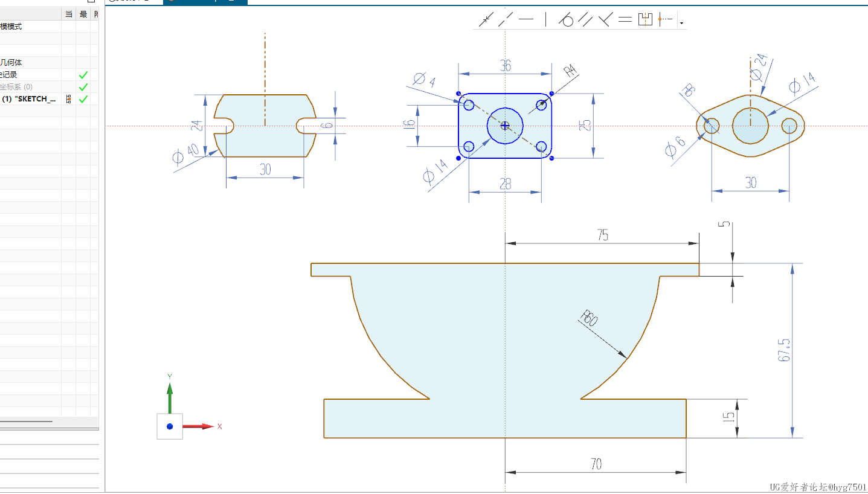Click the green checkmark in the 坐标系 (0) row

[83, 87]
